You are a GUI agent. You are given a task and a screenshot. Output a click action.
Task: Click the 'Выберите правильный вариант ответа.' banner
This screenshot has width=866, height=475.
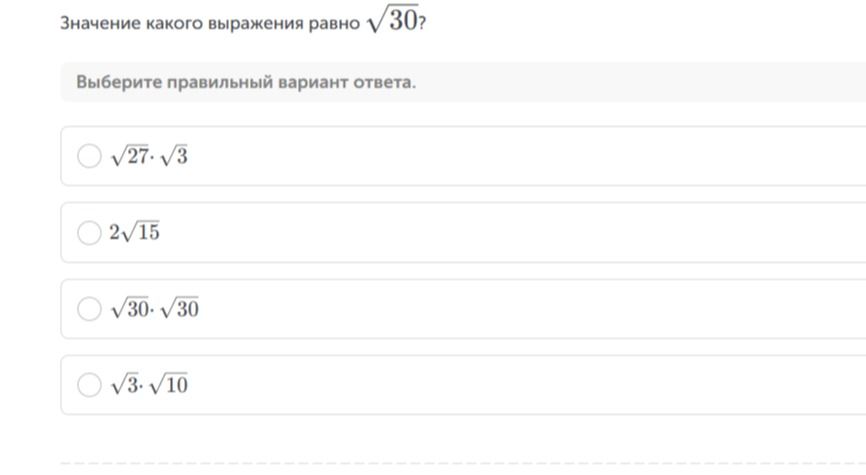pos(463,82)
